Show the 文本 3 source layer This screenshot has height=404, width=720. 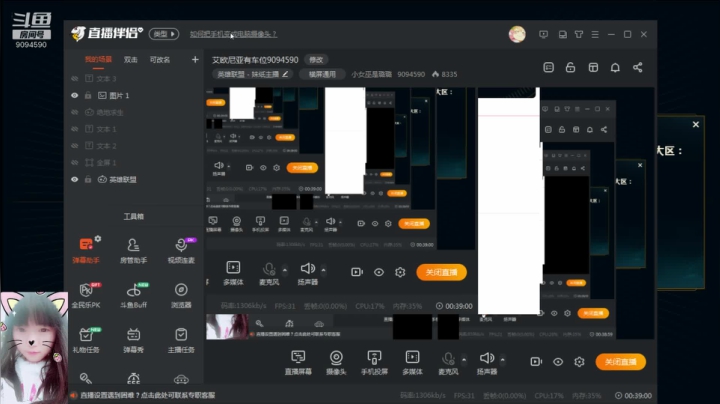pos(74,79)
